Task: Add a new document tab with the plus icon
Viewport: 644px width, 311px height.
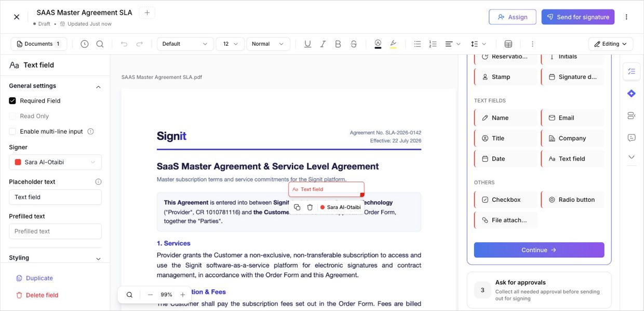Action: pyautogui.click(x=147, y=12)
